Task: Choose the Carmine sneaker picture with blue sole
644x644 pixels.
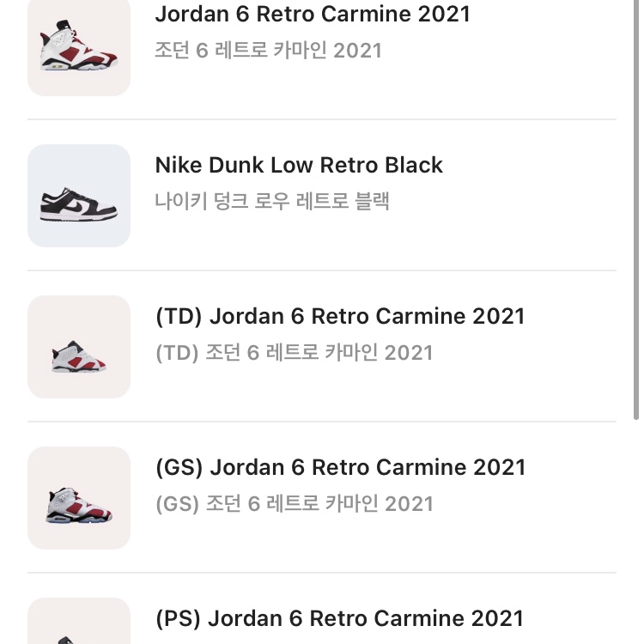Action: click(79, 505)
